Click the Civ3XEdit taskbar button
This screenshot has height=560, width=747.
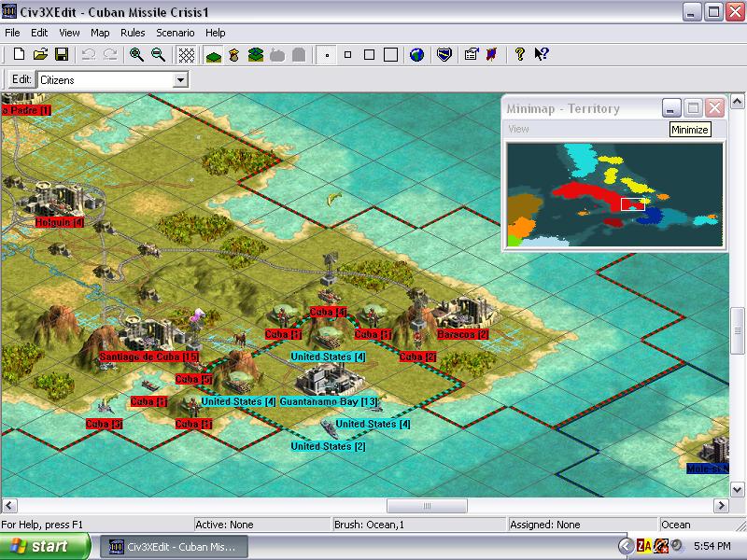[174, 547]
